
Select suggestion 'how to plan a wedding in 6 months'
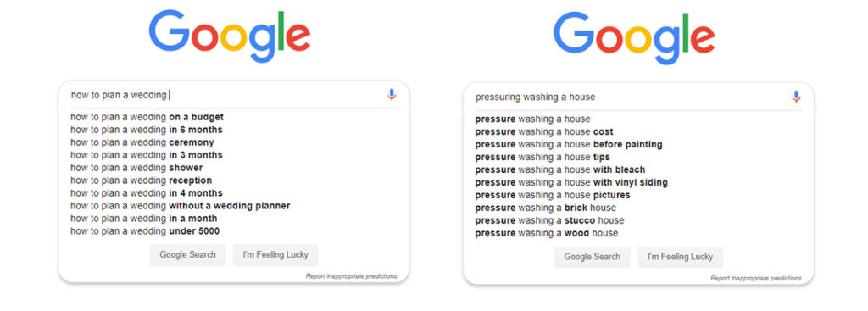point(147,130)
